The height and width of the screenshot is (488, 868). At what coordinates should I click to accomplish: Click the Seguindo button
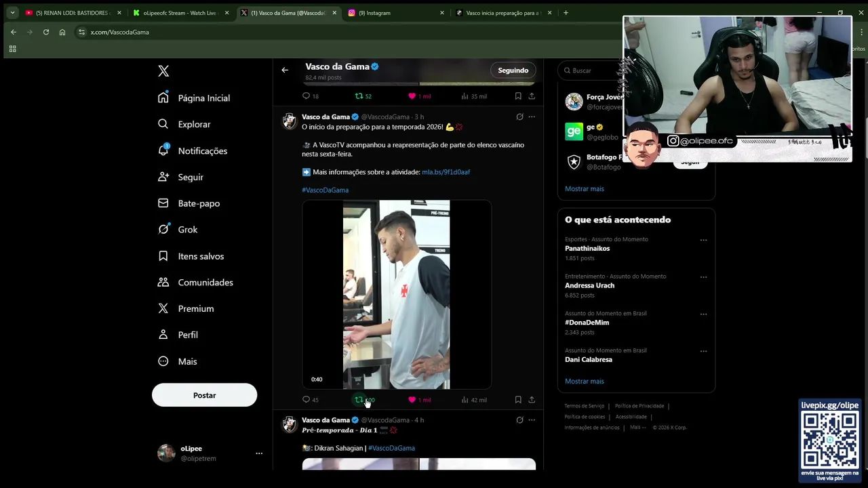[x=513, y=70]
